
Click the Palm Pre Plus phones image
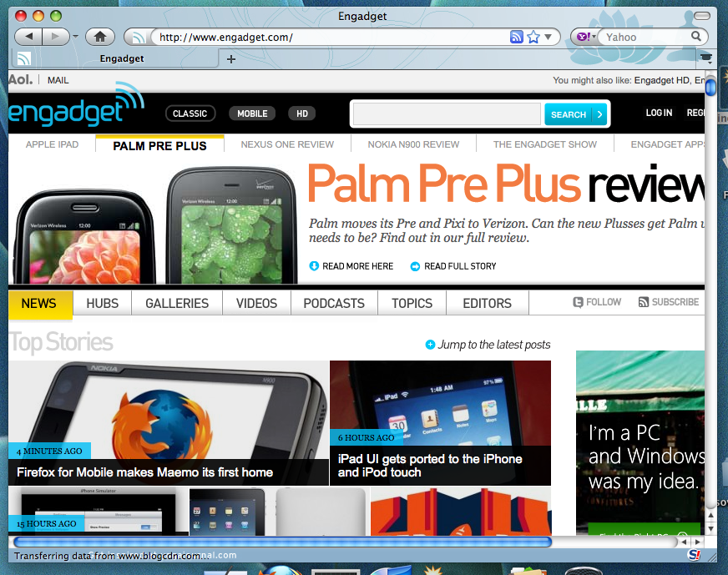[154, 226]
